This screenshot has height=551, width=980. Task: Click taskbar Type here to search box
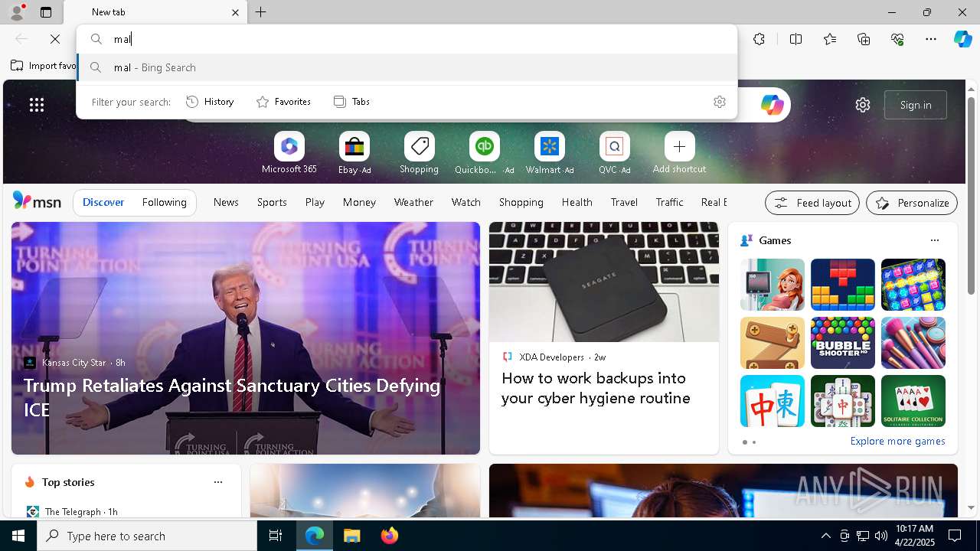click(x=147, y=536)
